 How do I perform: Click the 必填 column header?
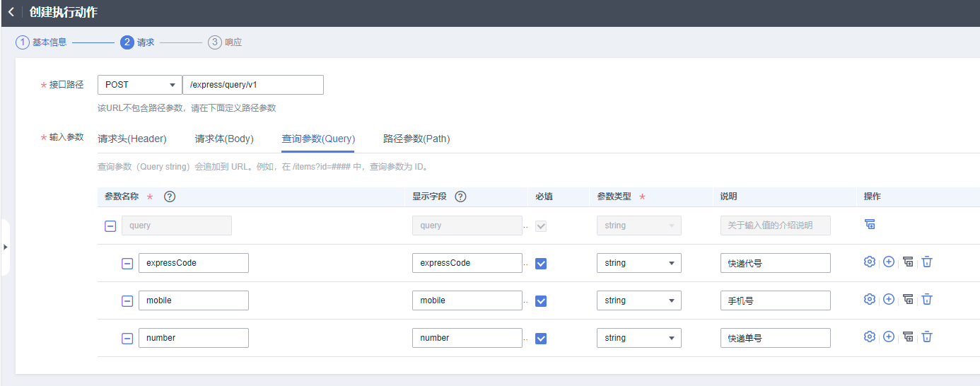click(544, 197)
